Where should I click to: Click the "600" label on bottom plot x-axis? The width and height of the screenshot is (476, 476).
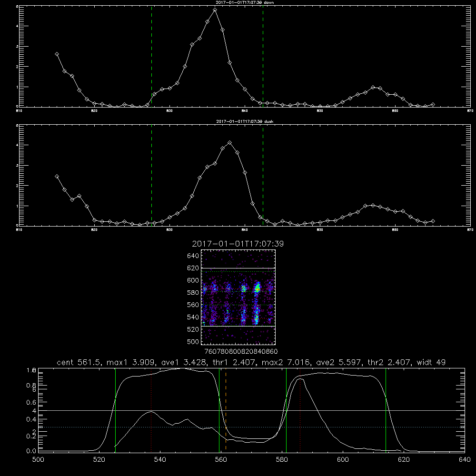click(x=343, y=460)
